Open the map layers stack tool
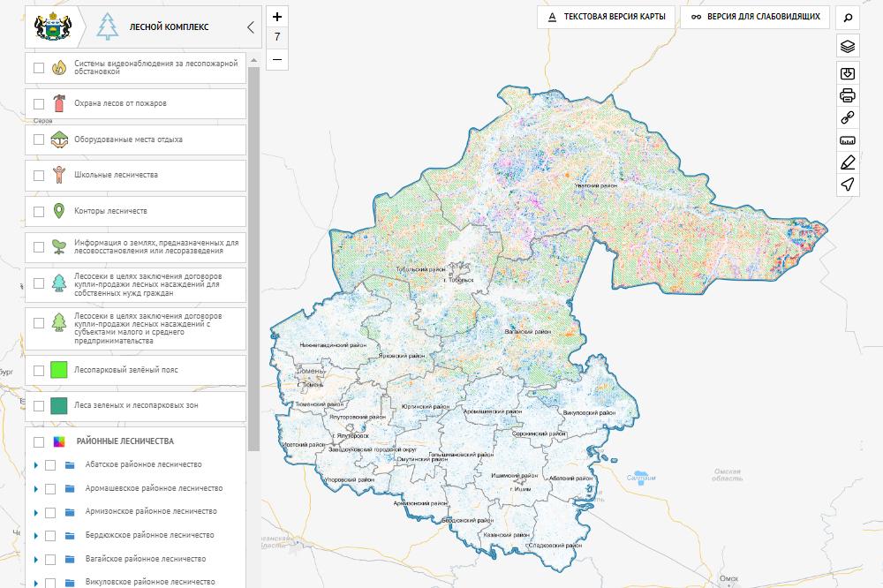The width and height of the screenshot is (883, 588). (x=848, y=46)
